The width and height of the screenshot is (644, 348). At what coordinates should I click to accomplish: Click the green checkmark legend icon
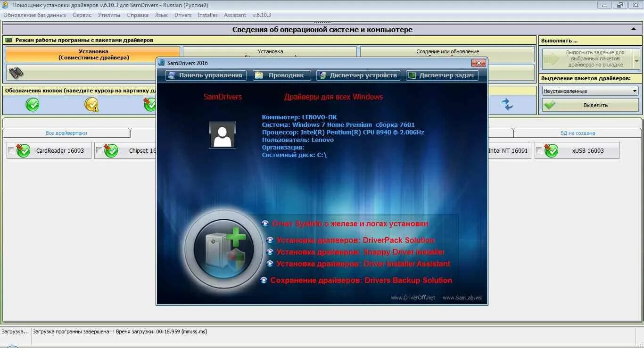click(x=33, y=104)
